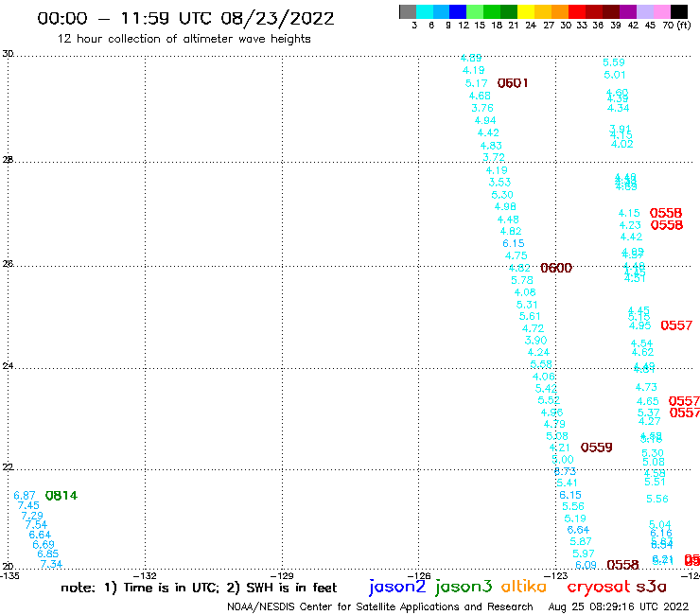Click the UTC and SWH note text
The width and height of the screenshot is (700, 615).
(199, 588)
